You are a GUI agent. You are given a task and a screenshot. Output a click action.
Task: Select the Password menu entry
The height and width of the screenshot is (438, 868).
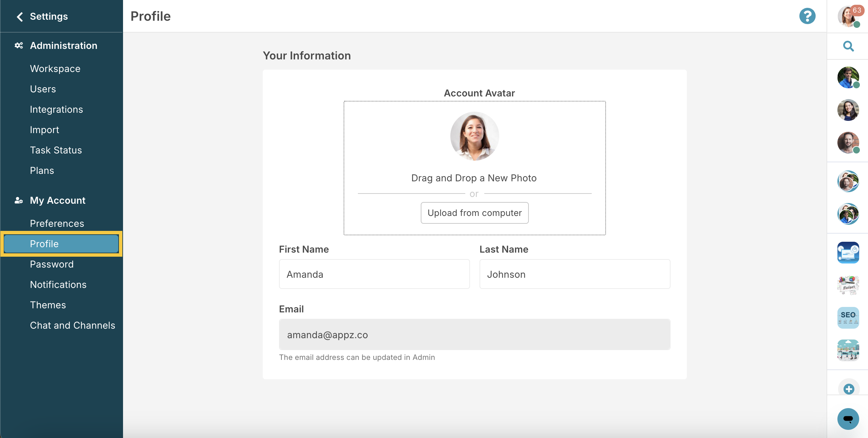pos(52,264)
